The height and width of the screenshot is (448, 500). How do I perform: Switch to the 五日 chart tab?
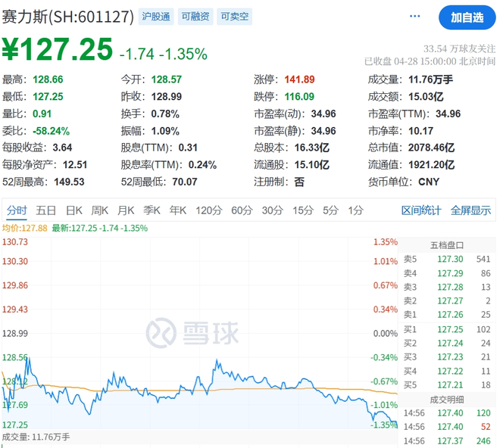(x=45, y=210)
